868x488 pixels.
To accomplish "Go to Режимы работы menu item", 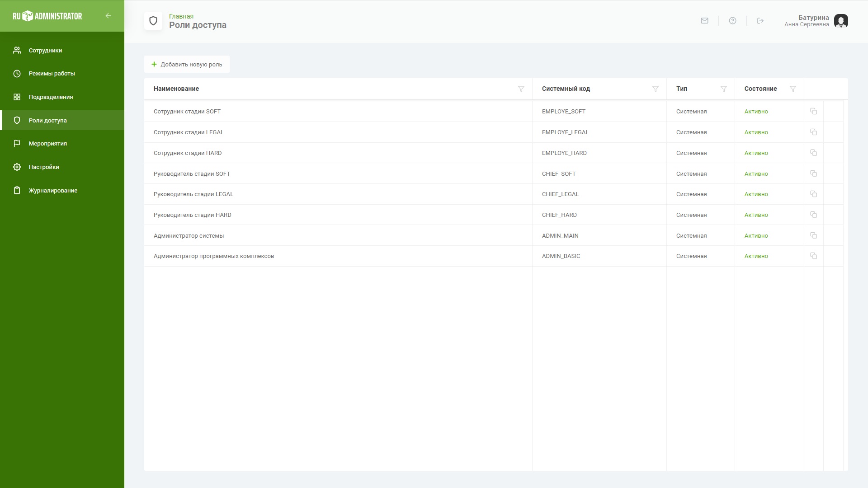I will [x=52, y=74].
